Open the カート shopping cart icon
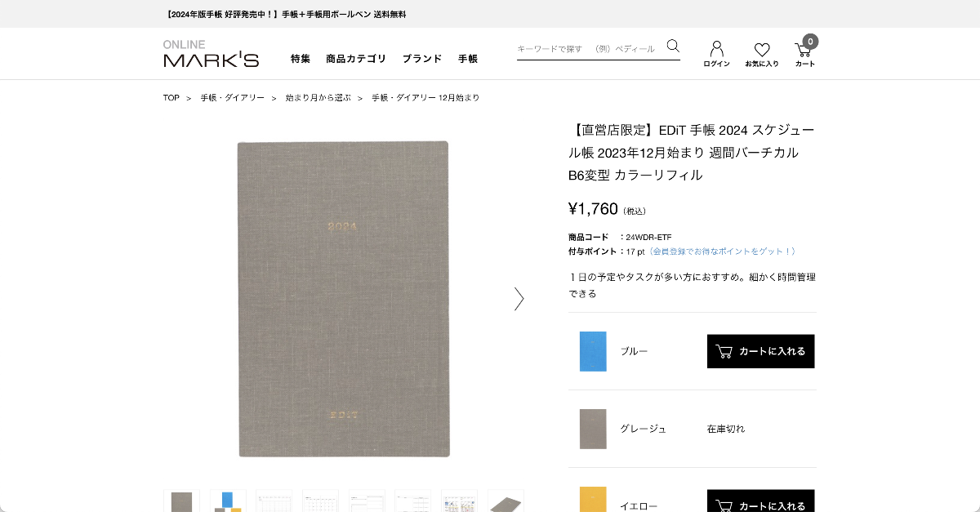Viewport: 980px width, 512px height. click(x=805, y=52)
